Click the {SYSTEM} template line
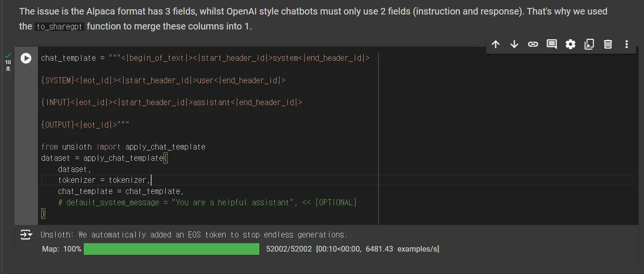The height and width of the screenshot is (274, 644). (x=163, y=80)
